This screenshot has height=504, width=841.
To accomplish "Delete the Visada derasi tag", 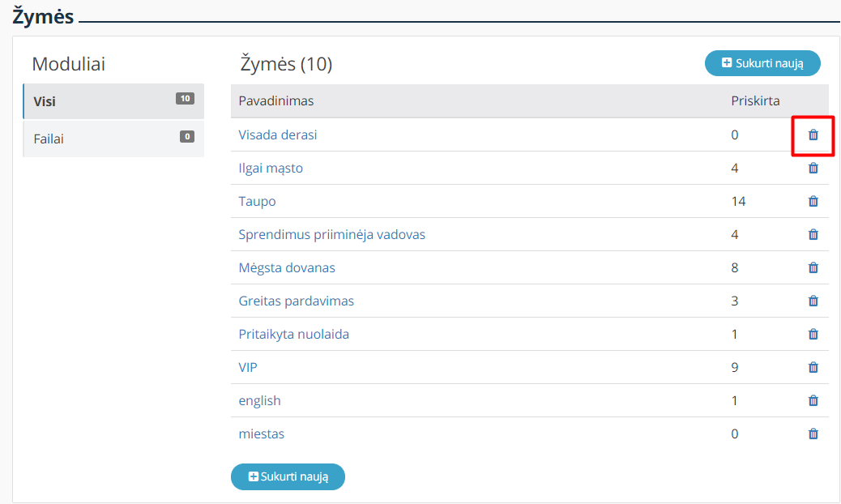I will point(813,135).
